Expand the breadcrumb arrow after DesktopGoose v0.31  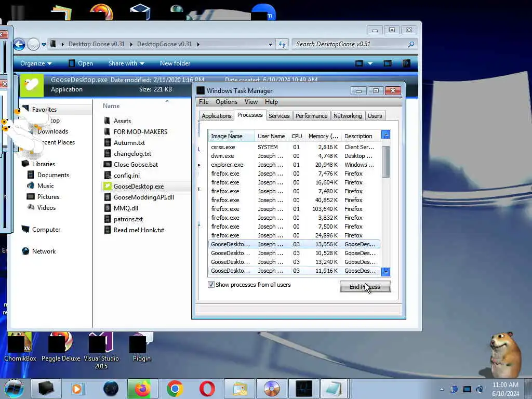[x=198, y=44]
